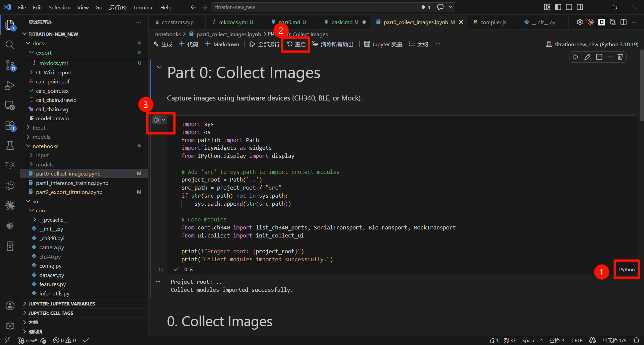The width and height of the screenshot is (644, 345).
Task: Collapse the docs folder
Action: (x=28, y=43)
